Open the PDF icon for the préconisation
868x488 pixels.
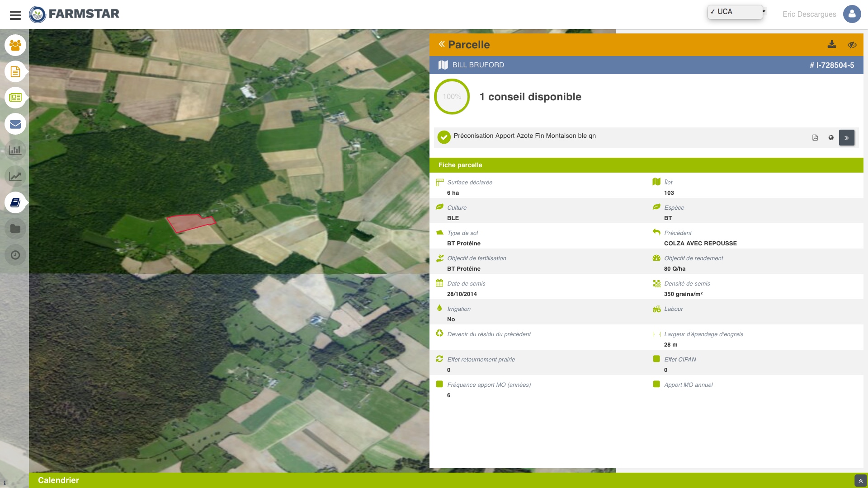[x=815, y=137]
